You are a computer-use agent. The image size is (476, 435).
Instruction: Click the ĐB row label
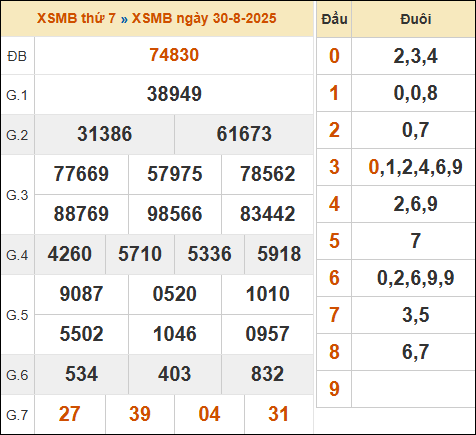coord(17,56)
